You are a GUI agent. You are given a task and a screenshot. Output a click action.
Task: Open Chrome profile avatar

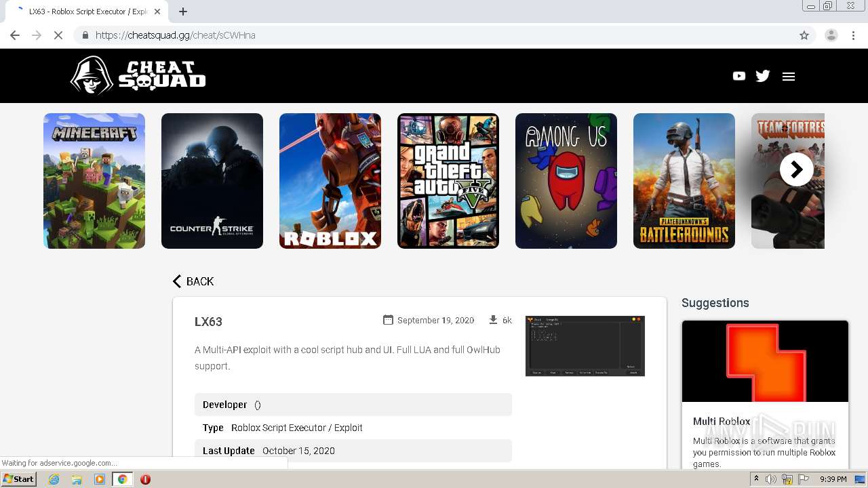[831, 35]
